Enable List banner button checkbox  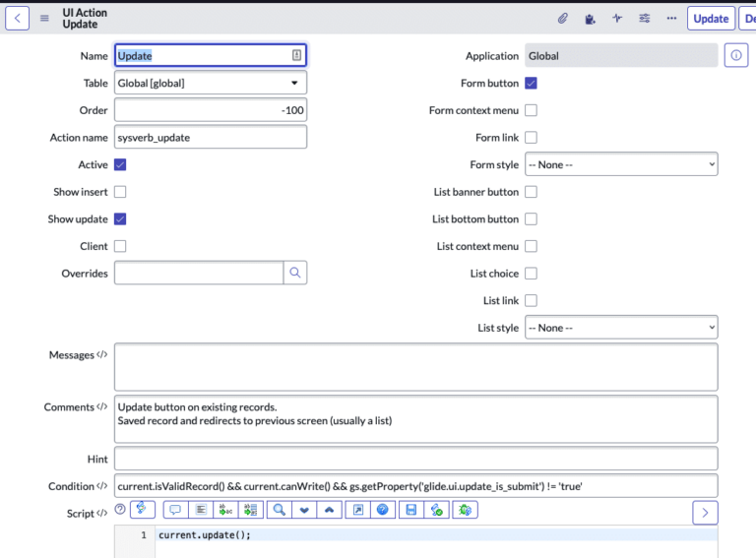coord(531,192)
